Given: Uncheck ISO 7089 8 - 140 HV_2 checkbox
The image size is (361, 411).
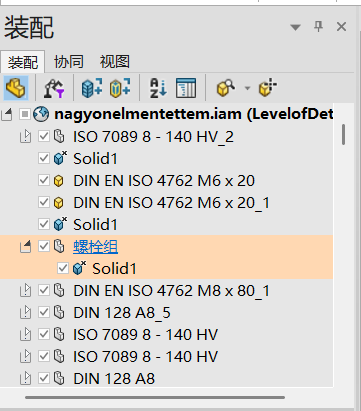Looking at the screenshot, I should 44,136.
